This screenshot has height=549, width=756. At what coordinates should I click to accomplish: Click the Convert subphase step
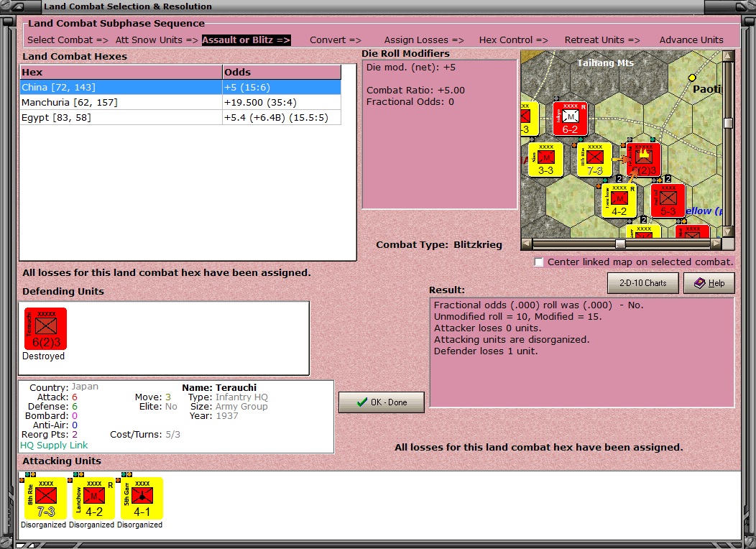[x=336, y=40]
